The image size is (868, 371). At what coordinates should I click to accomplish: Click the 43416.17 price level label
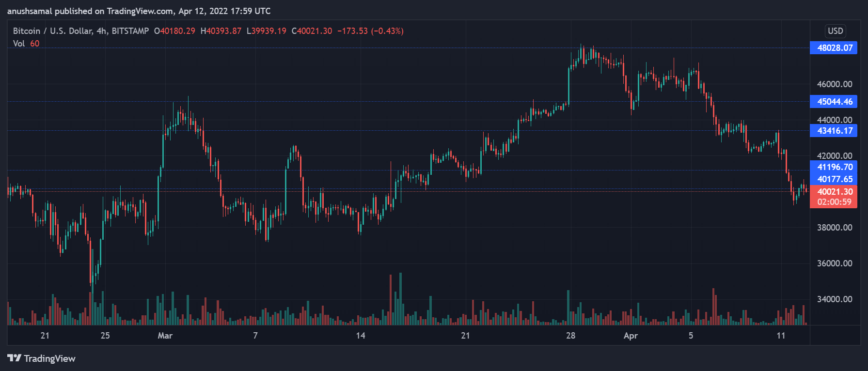tap(834, 131)
